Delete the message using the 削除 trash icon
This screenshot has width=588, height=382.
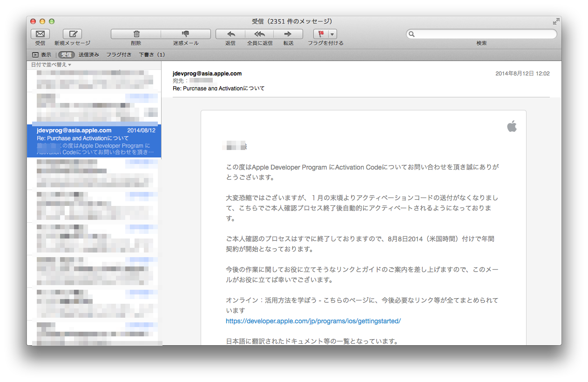(136, 34)
